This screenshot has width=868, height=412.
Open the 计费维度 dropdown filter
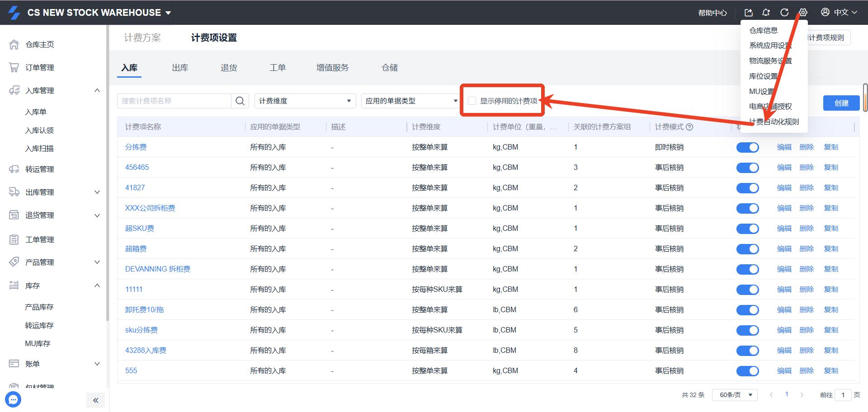(x=305, y=101)
